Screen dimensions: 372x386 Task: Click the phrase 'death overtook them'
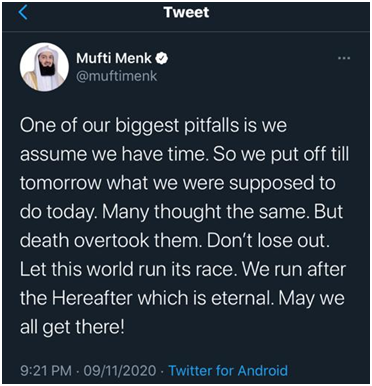(x=110, y=241)
